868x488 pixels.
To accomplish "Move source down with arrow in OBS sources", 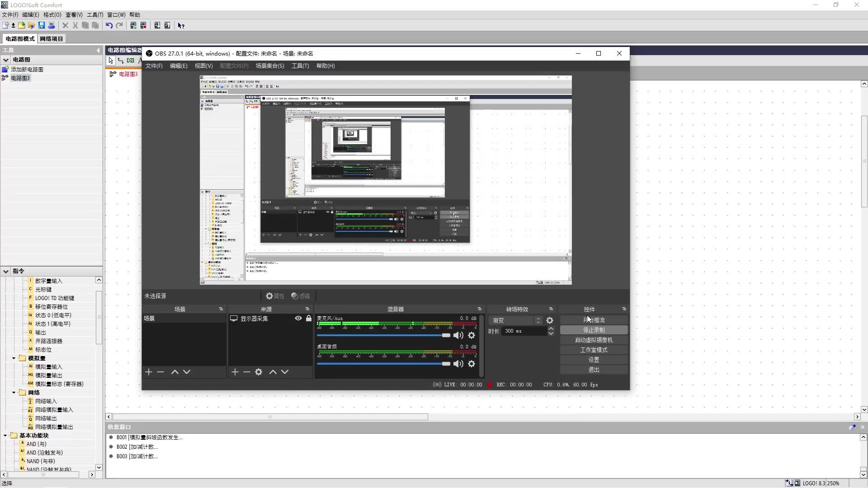I will click(285, 372).
